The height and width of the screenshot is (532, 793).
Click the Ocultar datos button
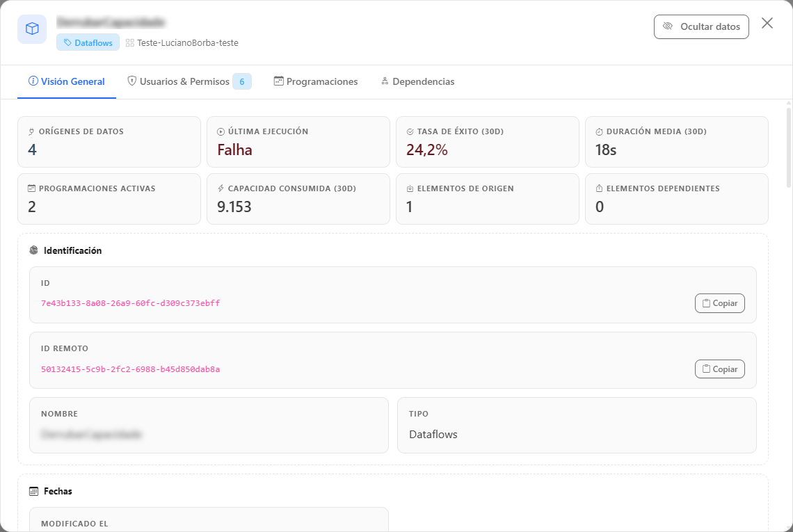pos(701,27)
